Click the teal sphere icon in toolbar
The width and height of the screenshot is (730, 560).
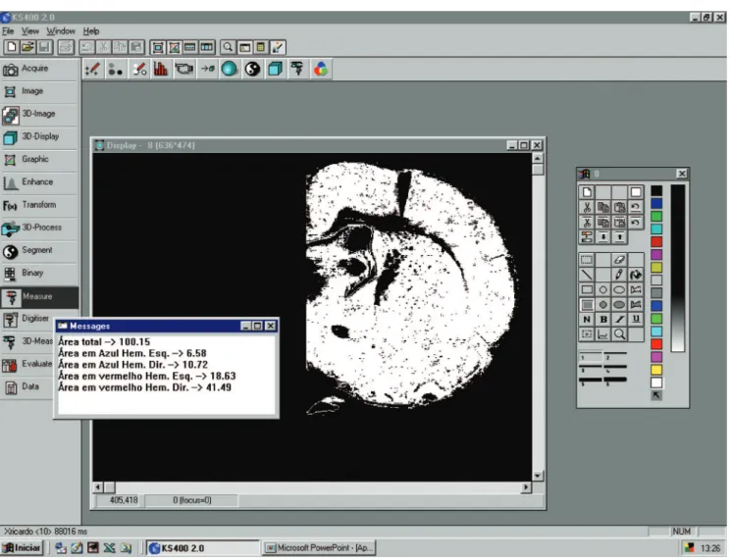pos(230,70)
